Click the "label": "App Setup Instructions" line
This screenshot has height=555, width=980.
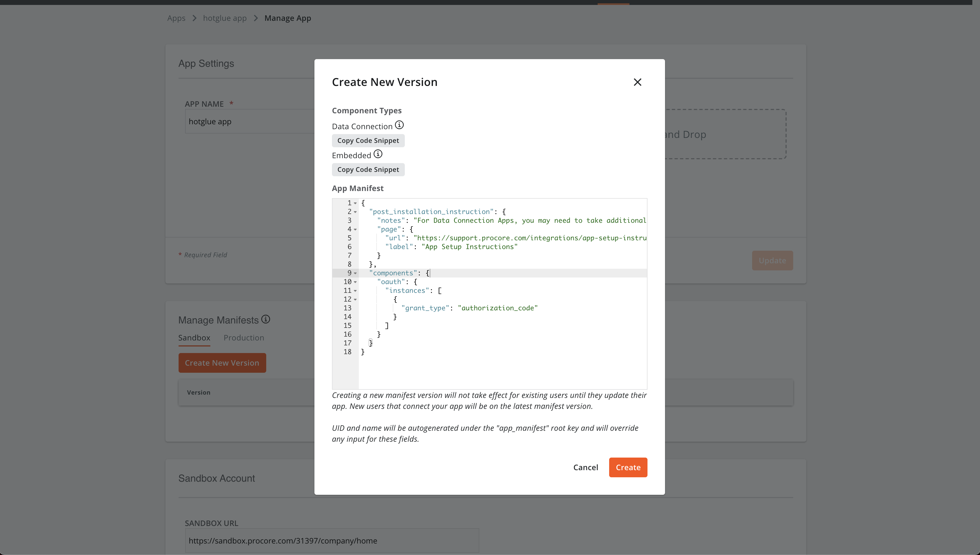451,247
